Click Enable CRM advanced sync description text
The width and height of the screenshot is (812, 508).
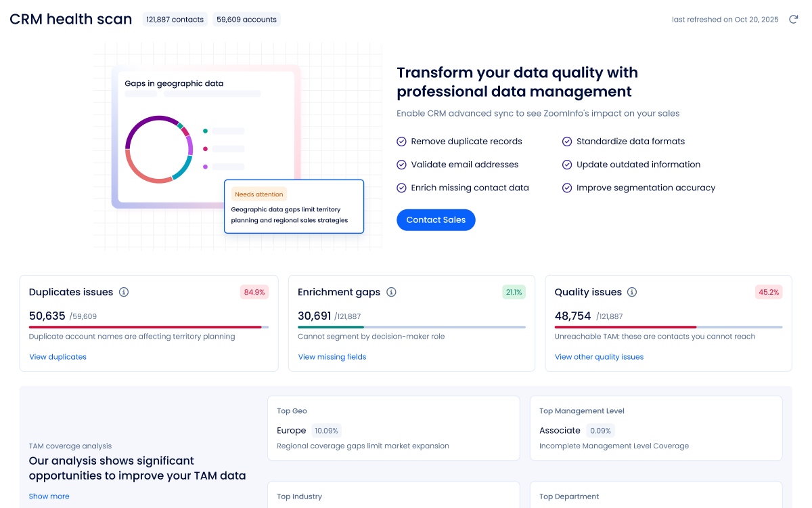tap(538, 113)
